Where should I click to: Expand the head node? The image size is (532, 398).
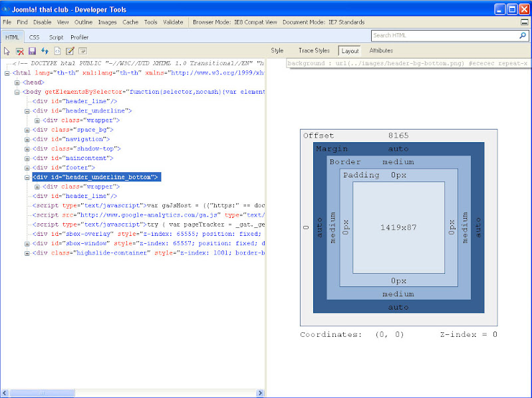pyautogui.click(x=17, y=82)
